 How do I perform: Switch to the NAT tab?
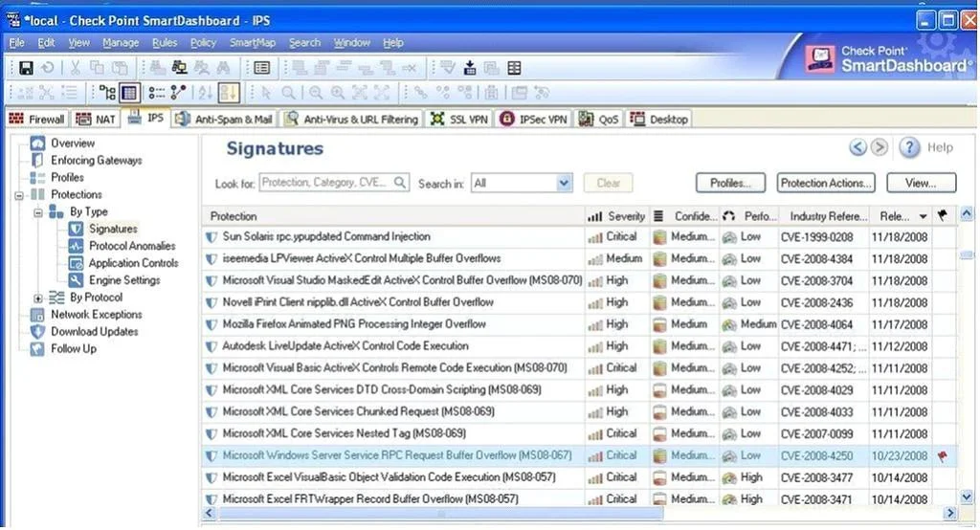point(96,119)
